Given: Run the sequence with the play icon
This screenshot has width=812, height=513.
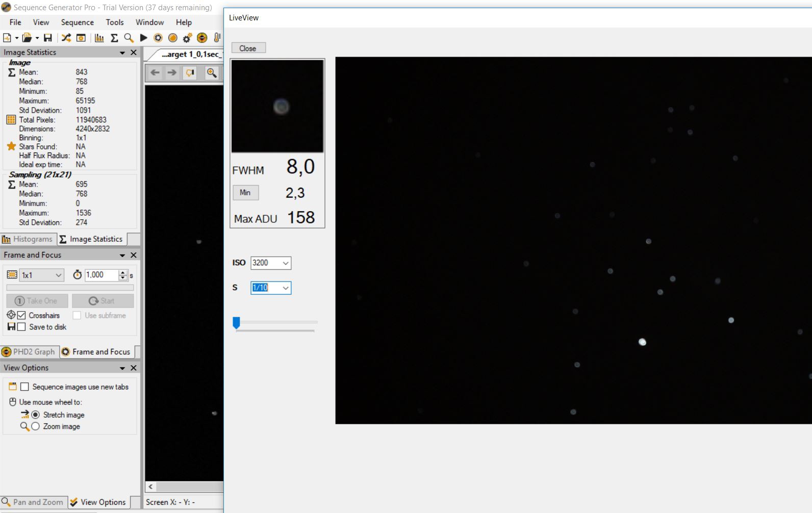Looking at the screenshot, I should 144,38.
